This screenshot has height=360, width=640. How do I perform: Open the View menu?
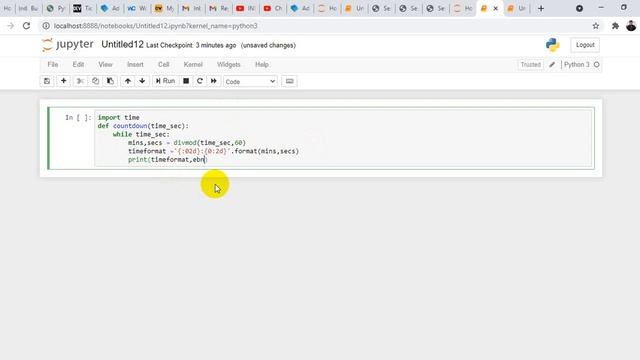105,64
